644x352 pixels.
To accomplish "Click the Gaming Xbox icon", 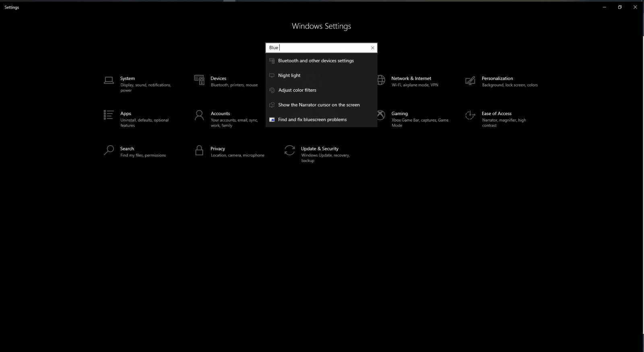I will (x=381, y=115).
